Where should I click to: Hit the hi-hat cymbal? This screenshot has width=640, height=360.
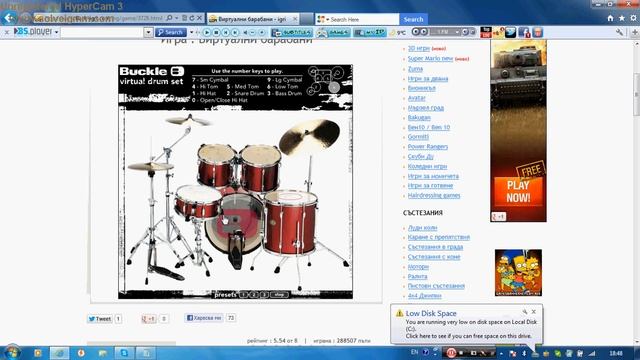[150, 166]
